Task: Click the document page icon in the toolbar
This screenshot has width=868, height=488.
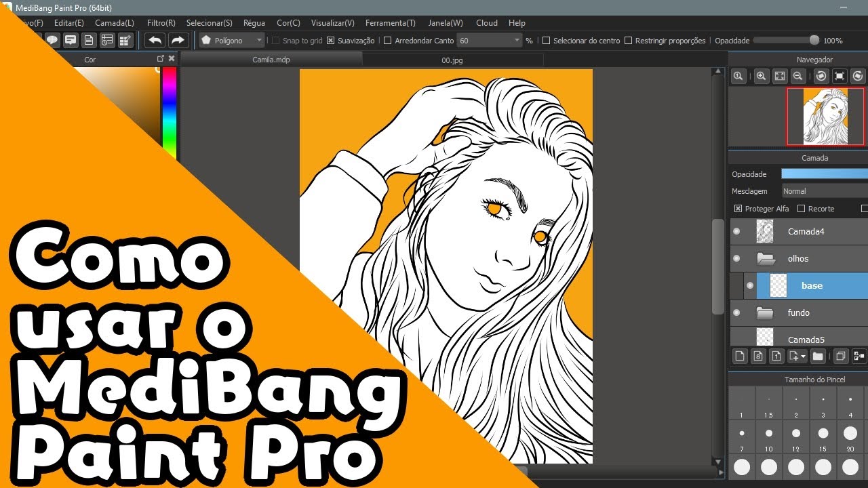Action: click(89, 40)
